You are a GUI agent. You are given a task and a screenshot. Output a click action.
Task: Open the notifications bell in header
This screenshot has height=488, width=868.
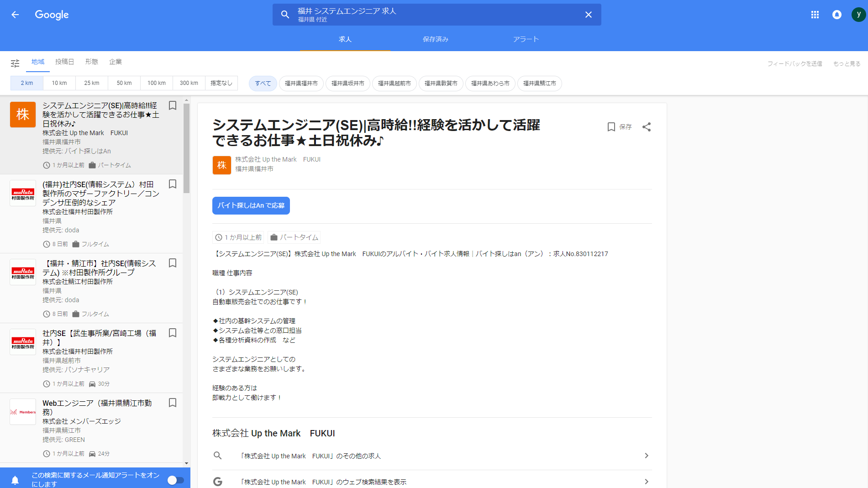coord(837,15)
